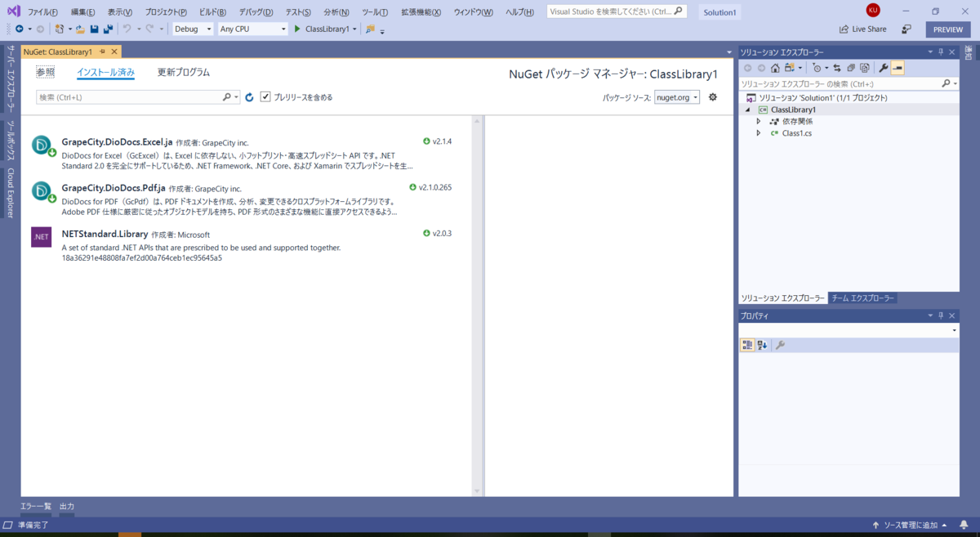Click the KU user account avatar

point(873,10)
